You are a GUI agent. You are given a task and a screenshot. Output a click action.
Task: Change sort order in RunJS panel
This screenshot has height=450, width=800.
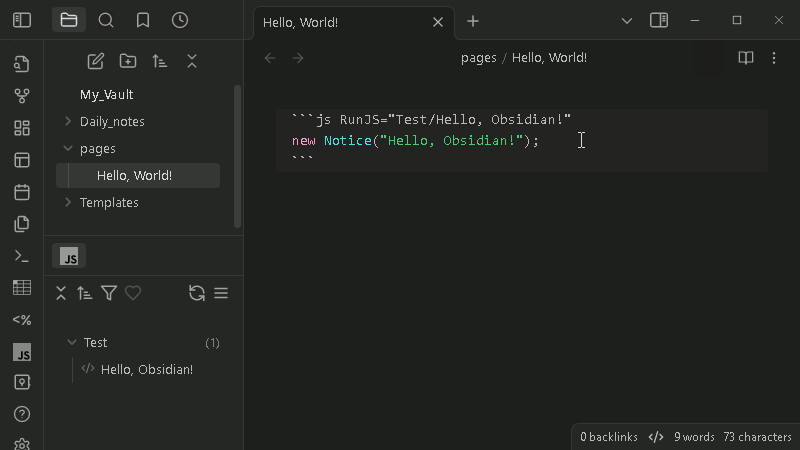[x=85, y=293]
